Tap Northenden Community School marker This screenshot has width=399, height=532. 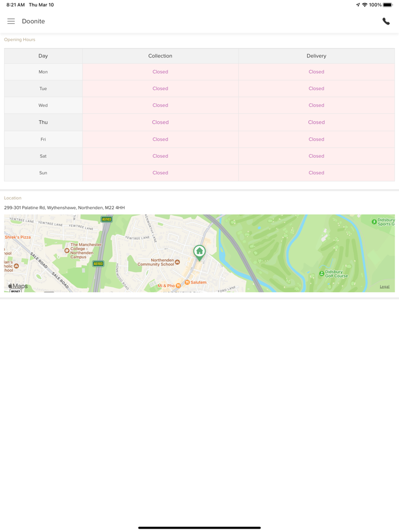177,262
